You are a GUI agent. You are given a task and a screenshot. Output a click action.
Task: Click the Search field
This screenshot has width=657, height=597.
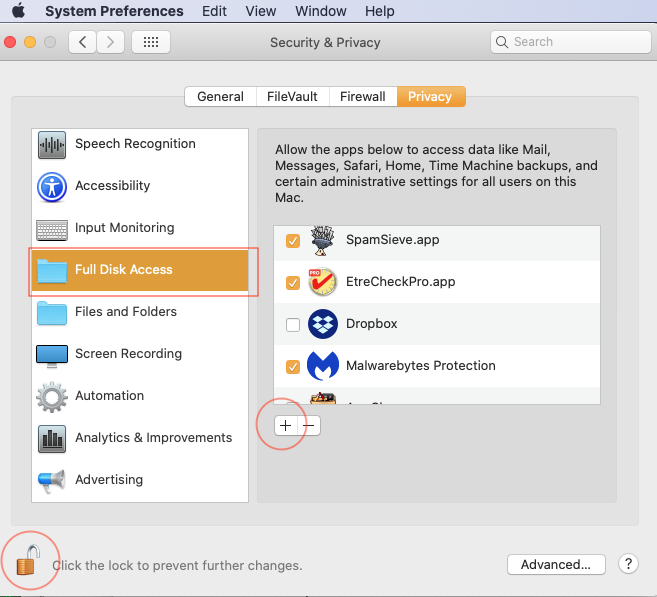[571, 42]
